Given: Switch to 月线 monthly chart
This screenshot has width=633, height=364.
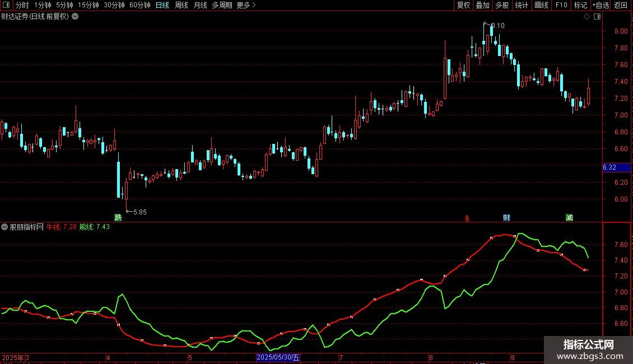Looking at the screenshot, I should click(200, 5).
